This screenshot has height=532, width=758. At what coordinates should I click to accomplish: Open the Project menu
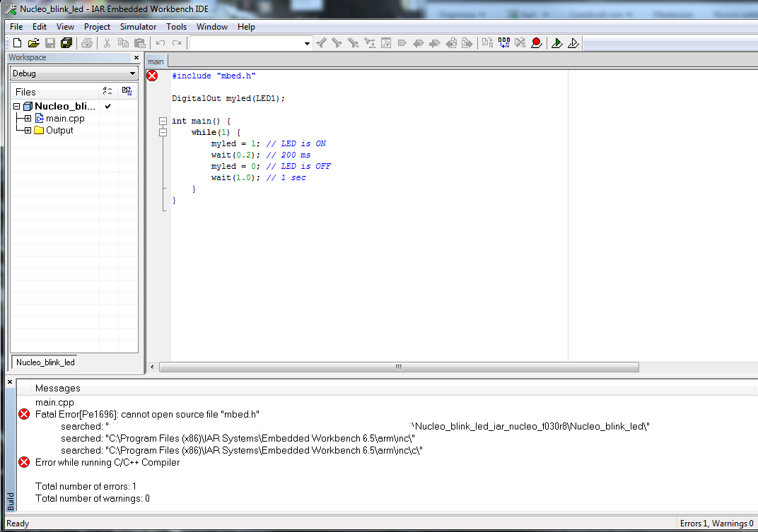click(97, 27)
